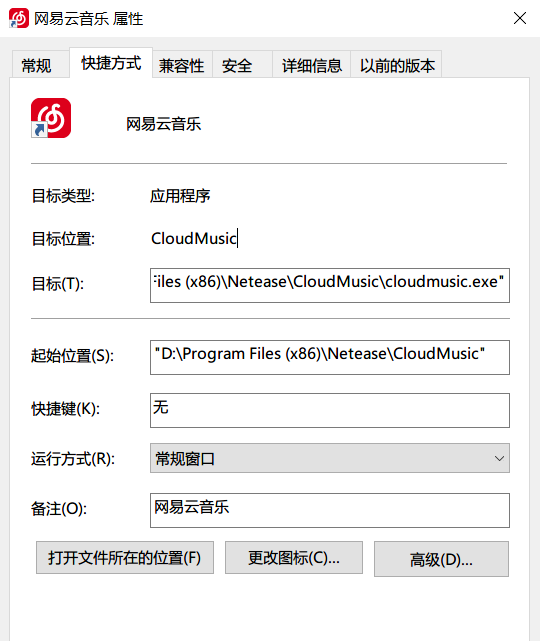Click the 更改图标(C)... button
540x641 pixels.
294,558
